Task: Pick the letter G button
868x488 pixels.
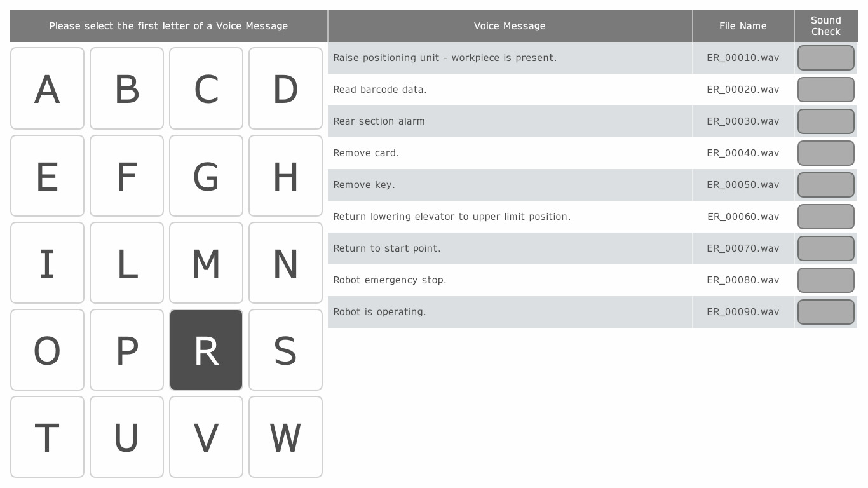Action: (x=206, y=176)
